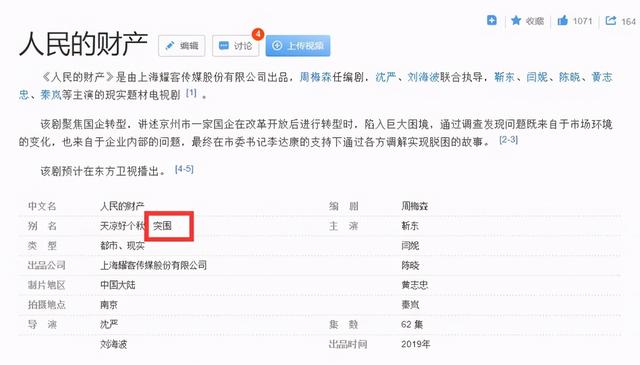Click the cast name 黄志忠 in the table
The width and height of the screenshot is (640, 365).
click(x=414, y=285)
